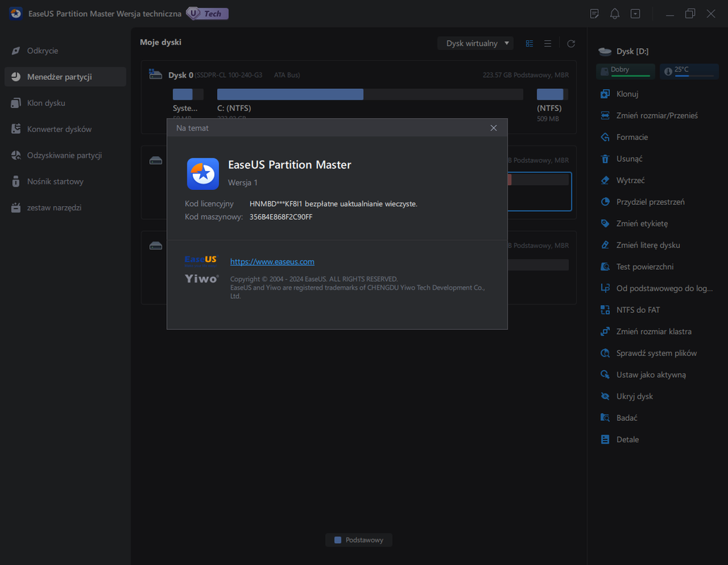Open Odzyskiwanie partycji in the sidebar
This screenshot has width=728, height=565.
[x=64, y=155]
